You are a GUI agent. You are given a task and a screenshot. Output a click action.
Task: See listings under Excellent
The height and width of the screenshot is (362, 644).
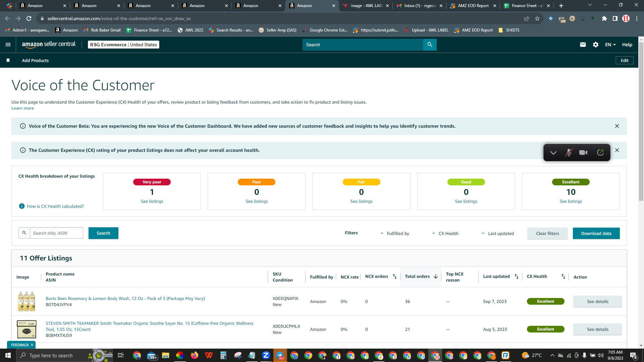[x=571, y=201]
